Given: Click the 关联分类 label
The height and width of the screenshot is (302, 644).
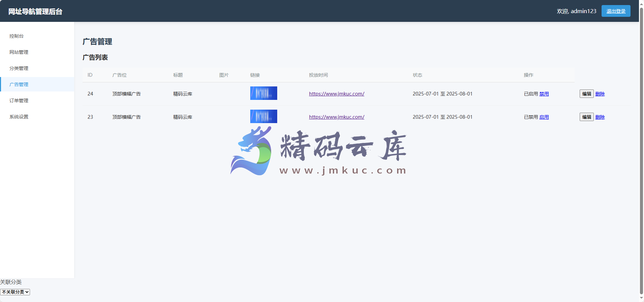Looking at the screenshot, I should [11, 282].
